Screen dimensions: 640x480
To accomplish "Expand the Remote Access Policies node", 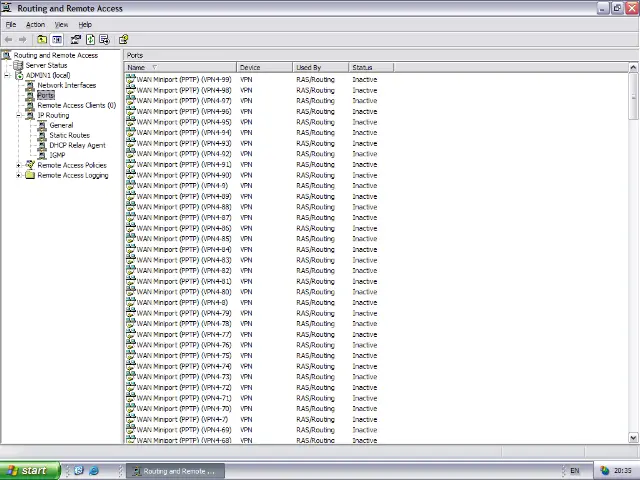I will (18, 165).
